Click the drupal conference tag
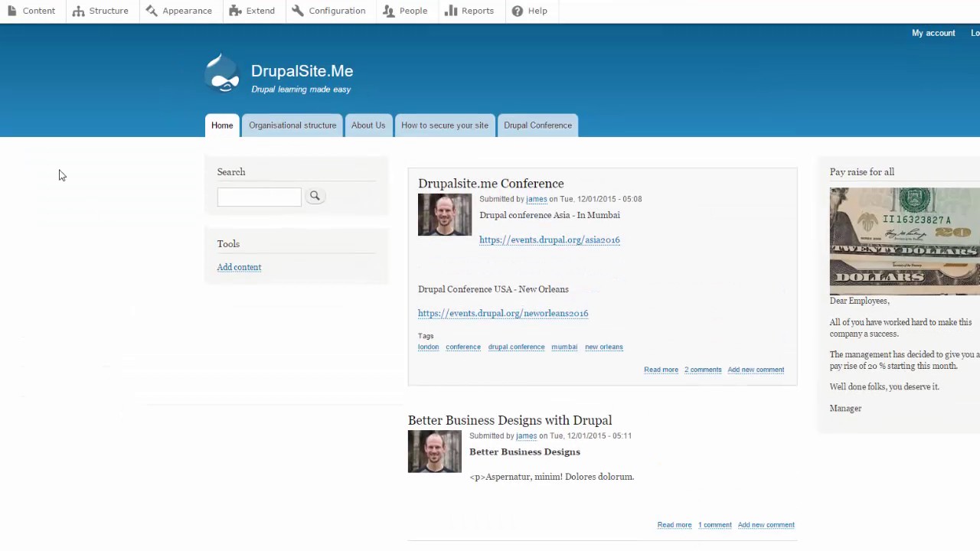The height and width of the screenshot is (551, 980). (517, 347)
